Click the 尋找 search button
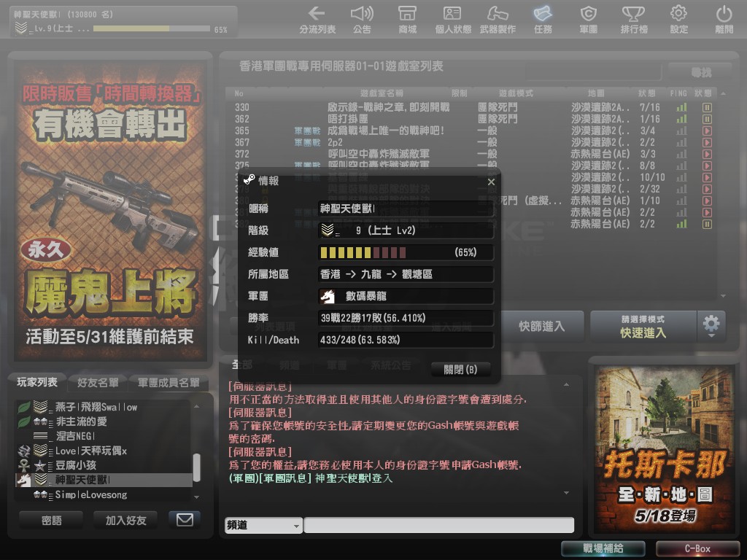Viewport: 747px width, 560px height. coord(701,72)
